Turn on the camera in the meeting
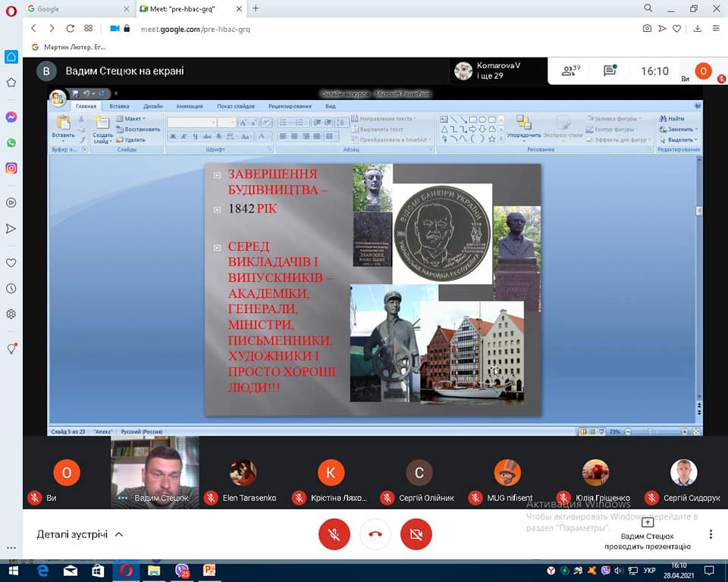 416,534
